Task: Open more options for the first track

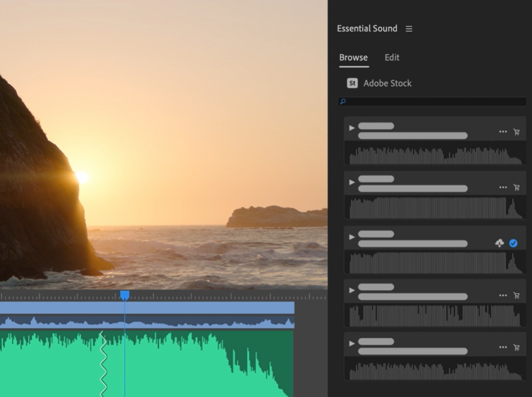Action: coord(503,132)
